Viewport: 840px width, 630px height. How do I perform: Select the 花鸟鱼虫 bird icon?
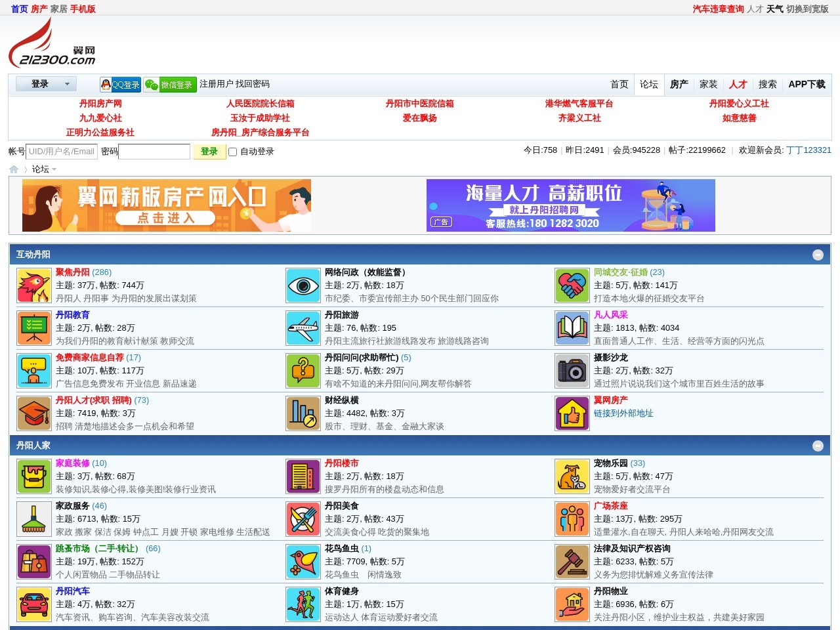point(303,562)
